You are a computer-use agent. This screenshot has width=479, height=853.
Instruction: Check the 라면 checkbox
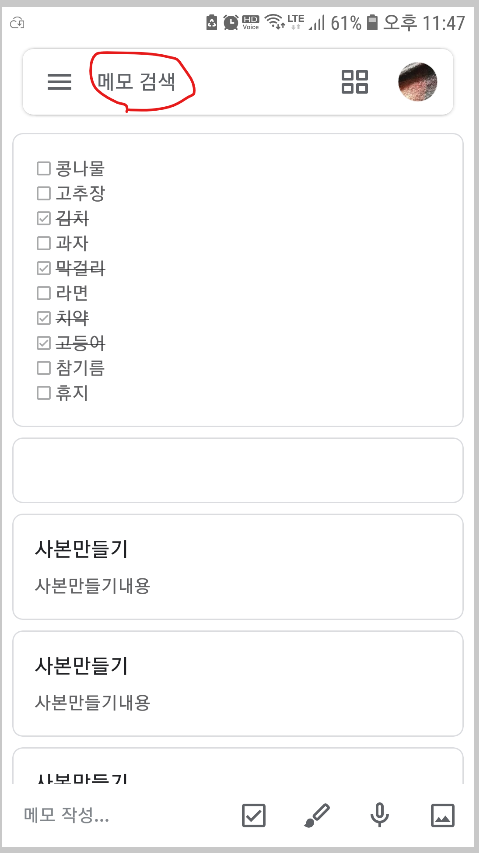(x=43, y=293)
